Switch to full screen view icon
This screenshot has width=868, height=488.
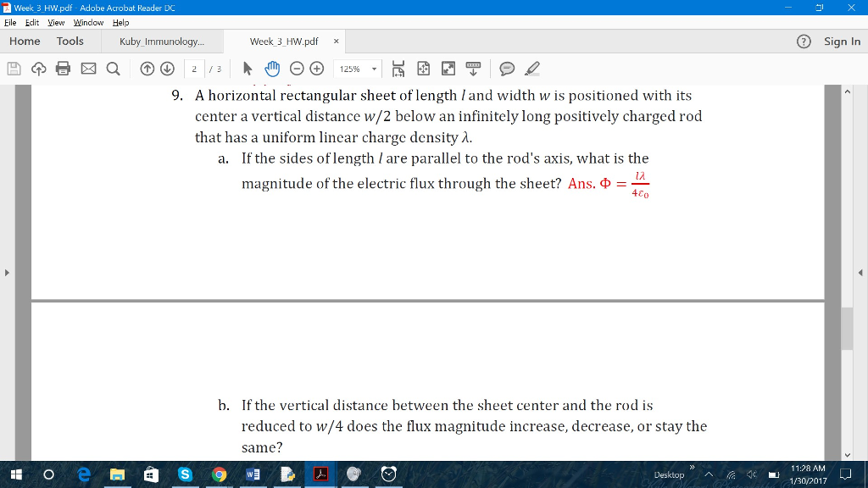click(448, 69)
